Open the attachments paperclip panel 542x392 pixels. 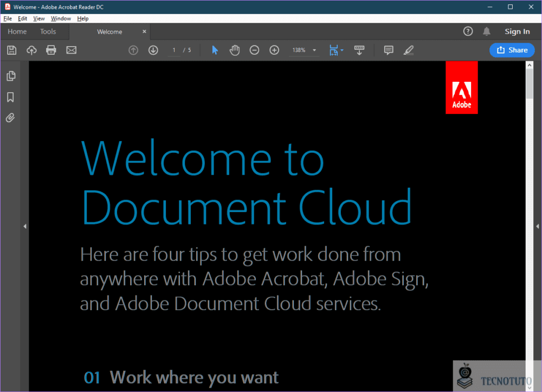click(x=10, y=118)
